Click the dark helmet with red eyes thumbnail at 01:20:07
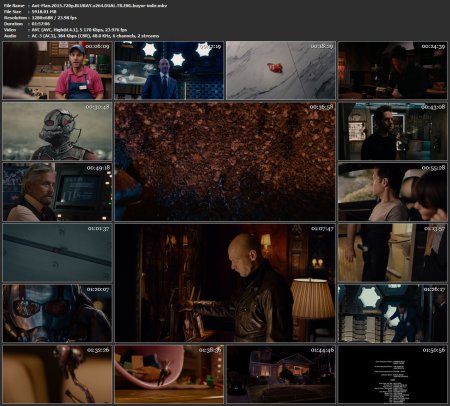The height and width of the screenshot is (406, 450). (57, 313)
